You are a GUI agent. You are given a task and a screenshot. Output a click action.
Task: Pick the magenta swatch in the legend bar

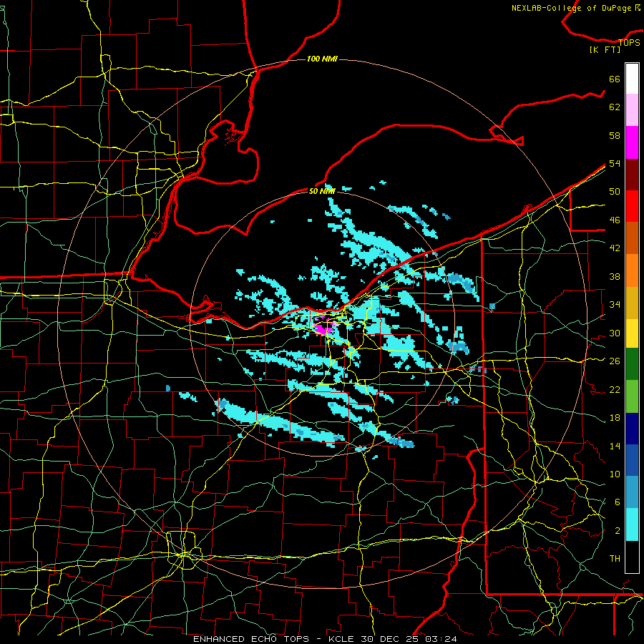[x=632, y=142]
